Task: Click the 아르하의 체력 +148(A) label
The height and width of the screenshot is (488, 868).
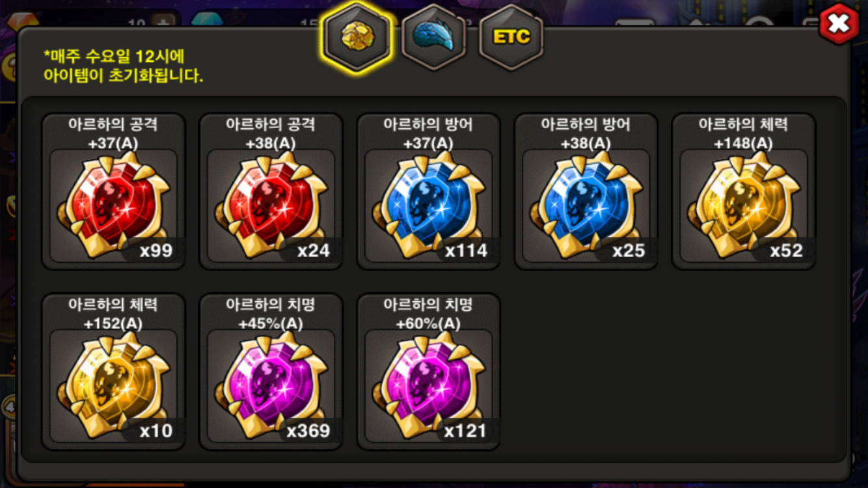Action: coord(743,133)
